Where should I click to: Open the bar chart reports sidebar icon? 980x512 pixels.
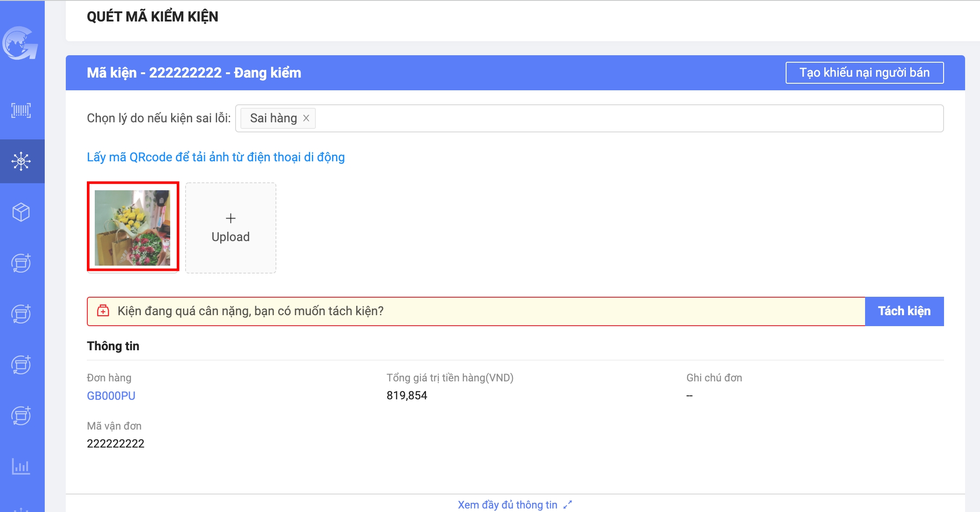point(21,466)
